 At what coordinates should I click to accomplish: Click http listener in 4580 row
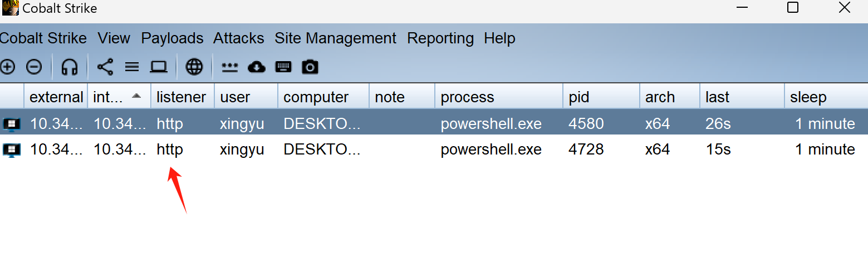(170, 124)
